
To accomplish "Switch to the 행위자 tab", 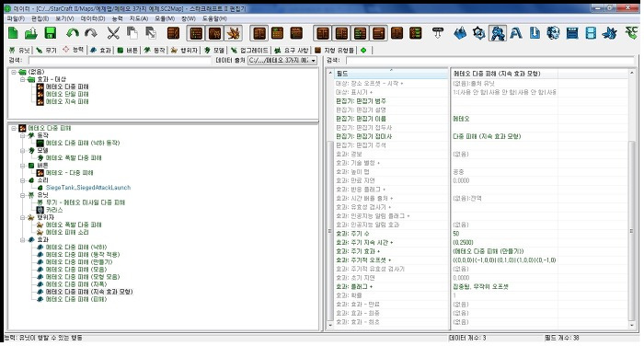I will pos(184,50).
